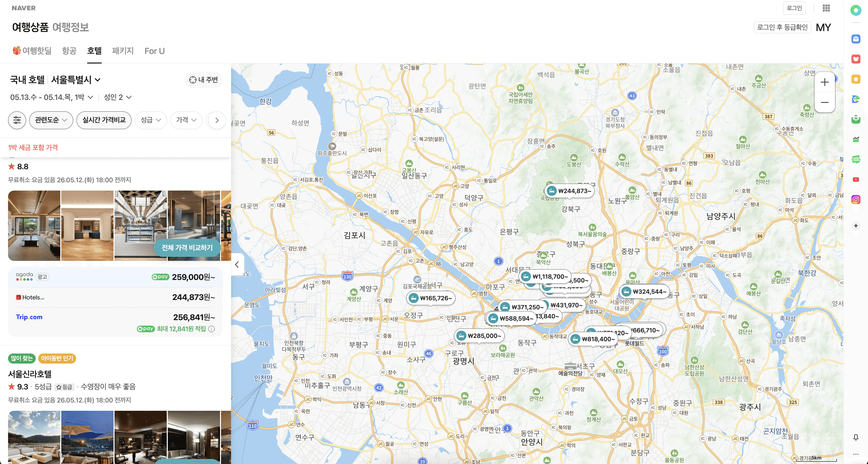The height and width of the screenshot is (464, 868).
Task: Click the Trip.com points info icon
Action: [212, 329]
